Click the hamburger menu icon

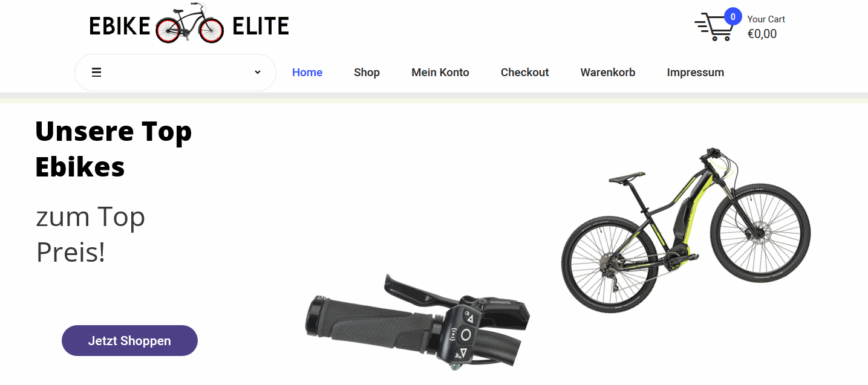[96, 73]
